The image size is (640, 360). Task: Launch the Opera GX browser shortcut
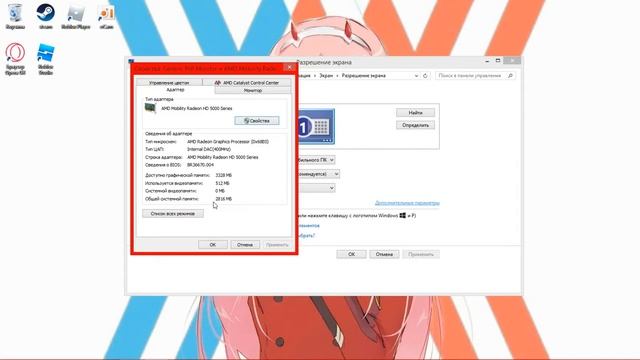tap(15, 59)
